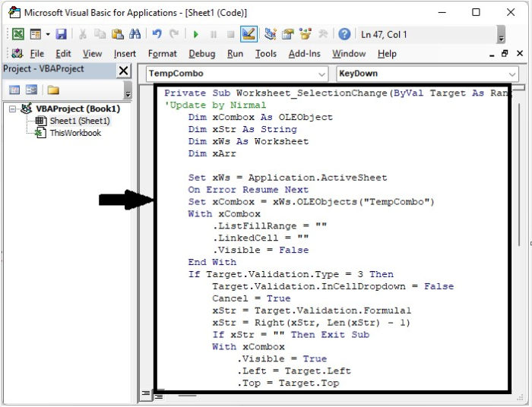
Task: Open toolbar options overflow arrow
Action: pyautogui.click(x=501, y=35)
